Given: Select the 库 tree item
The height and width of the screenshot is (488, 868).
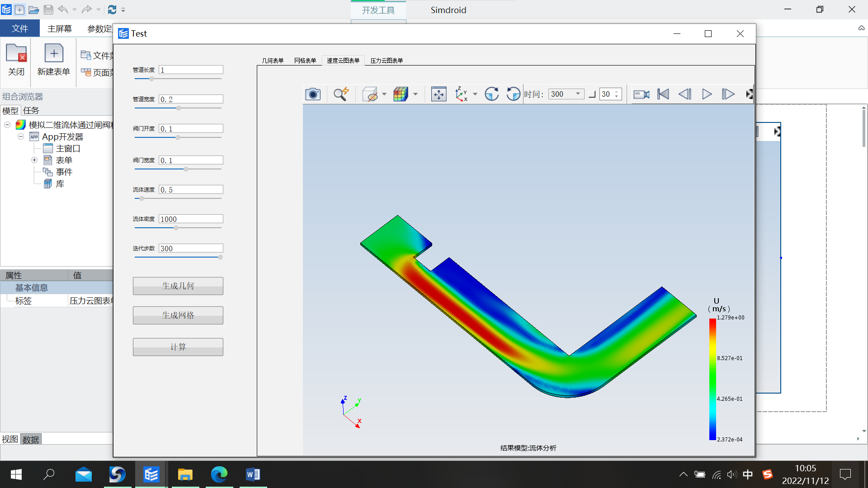Looking at the screenshot, I should 60,183.
